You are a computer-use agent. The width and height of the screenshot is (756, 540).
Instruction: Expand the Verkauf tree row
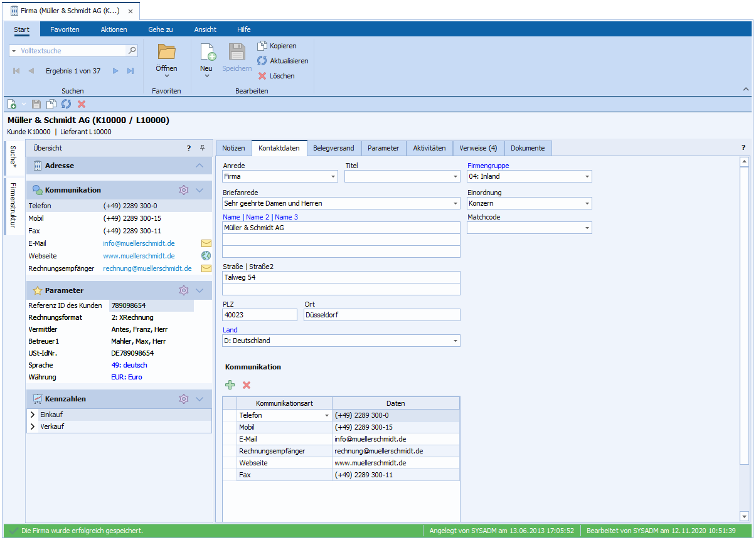click(x=33, y=426)
